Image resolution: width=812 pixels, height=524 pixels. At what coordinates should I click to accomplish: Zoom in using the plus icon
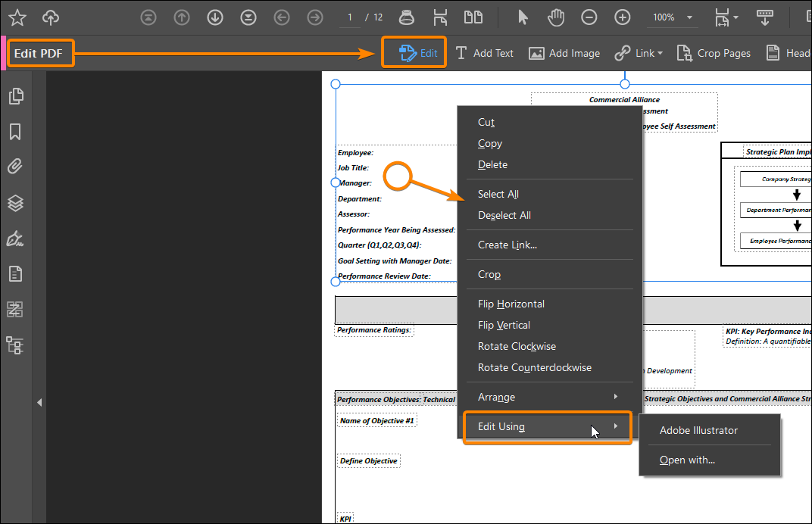622,17
